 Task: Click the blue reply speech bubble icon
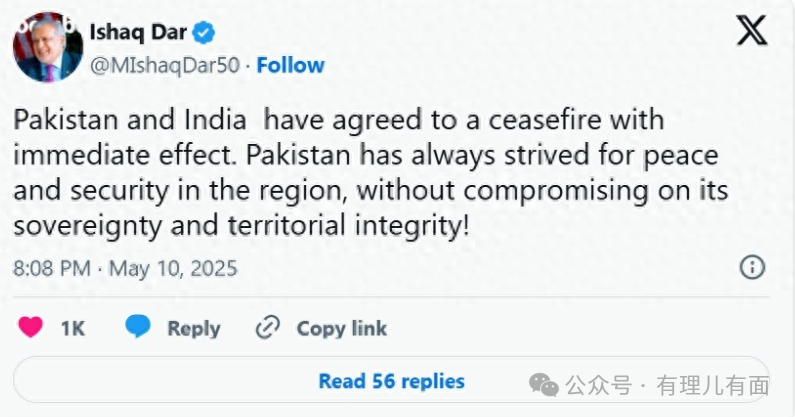pyautogui.click(x=138, y=328)
